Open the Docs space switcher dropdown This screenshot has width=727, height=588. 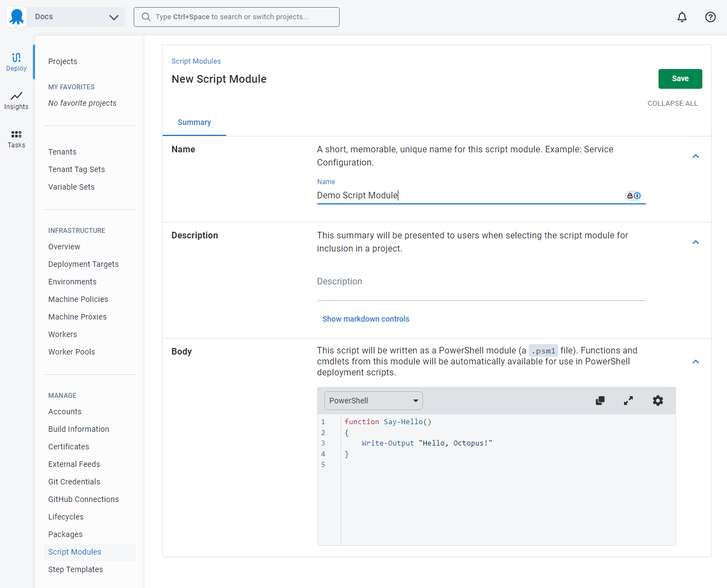coord(76,17)
